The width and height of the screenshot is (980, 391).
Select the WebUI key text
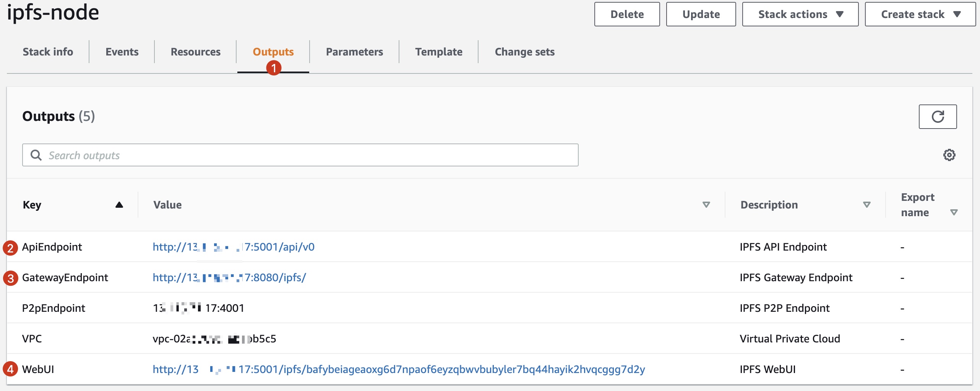point(38,369)
